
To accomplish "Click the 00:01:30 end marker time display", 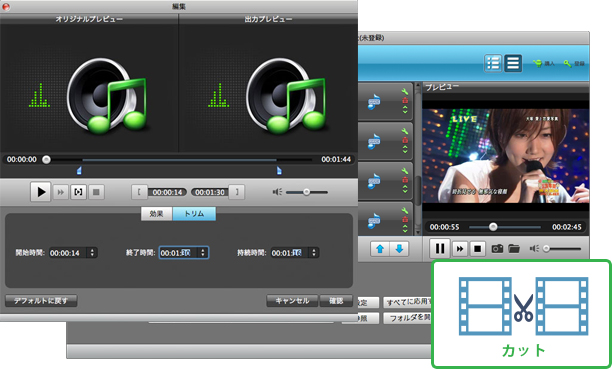I will [210, 193].
